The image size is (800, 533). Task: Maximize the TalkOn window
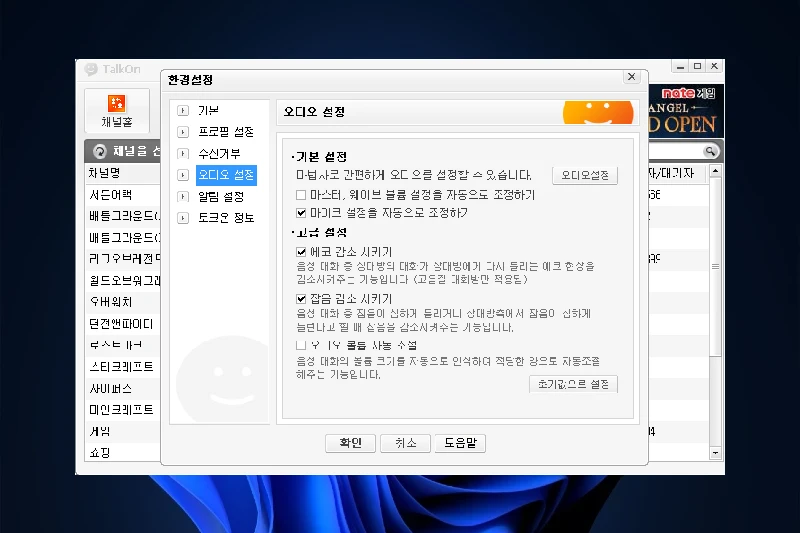pos(697,66)
